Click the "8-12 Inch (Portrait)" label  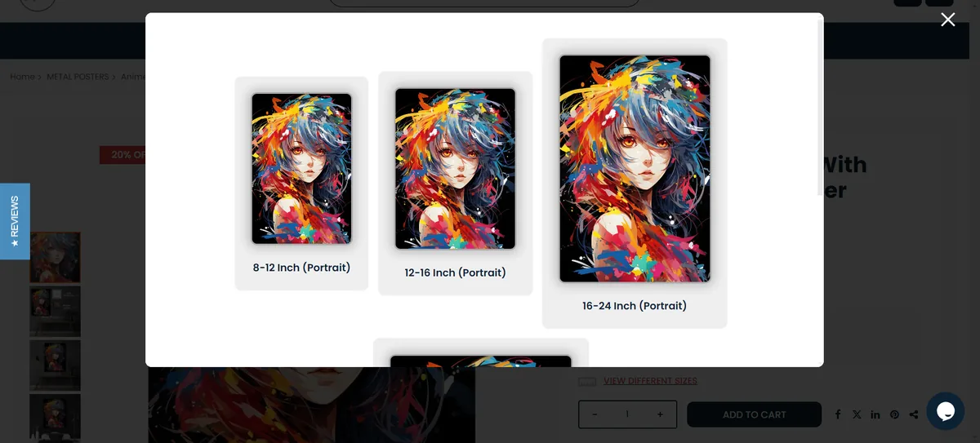pyautogui.click(x=301, y=268)
